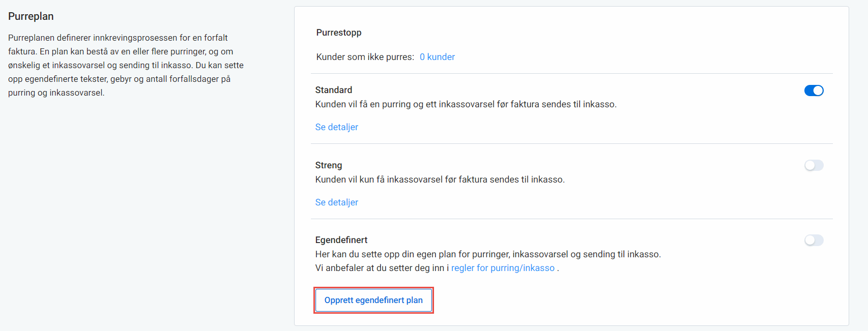The width and height of the screenshot is (868, 331).
Task: Open Se detaljer under Standard
Action: (336, 127)
